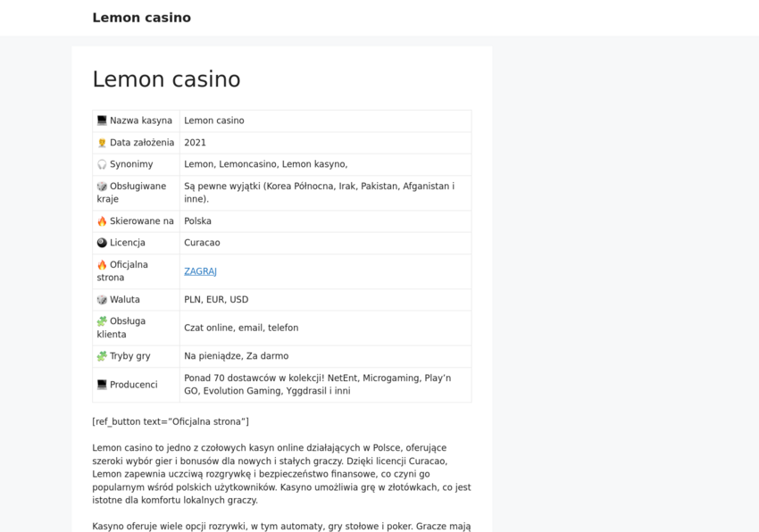The width and height of the screenshot is (759, 532).
Task: Click the fire icon next to Skierowane na
Action: point(102,221)
